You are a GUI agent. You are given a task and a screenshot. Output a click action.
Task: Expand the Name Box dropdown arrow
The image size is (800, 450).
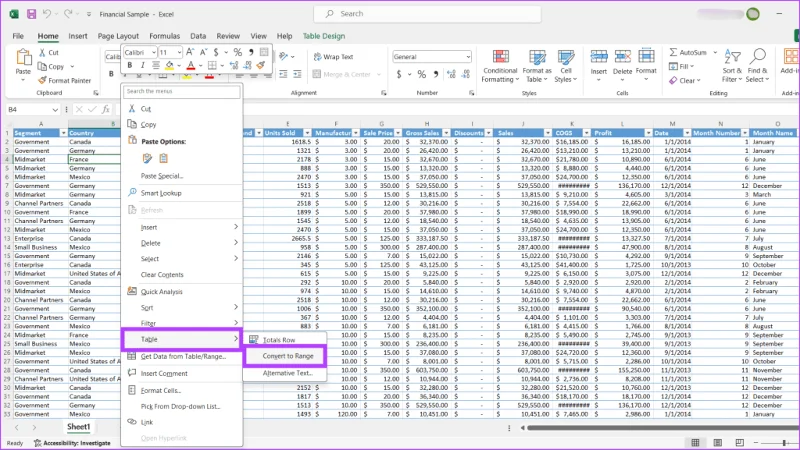pyautogui.click(x=55, y=109)
